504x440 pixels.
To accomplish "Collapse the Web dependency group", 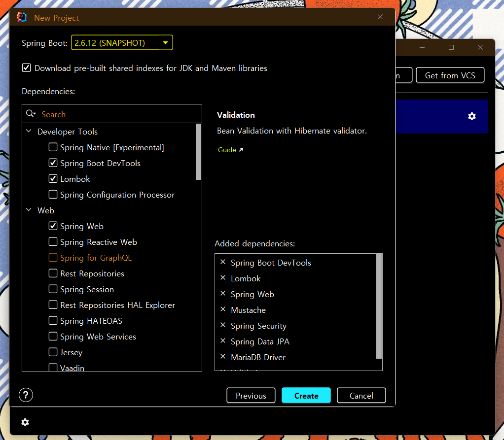I will pos(29,210).
